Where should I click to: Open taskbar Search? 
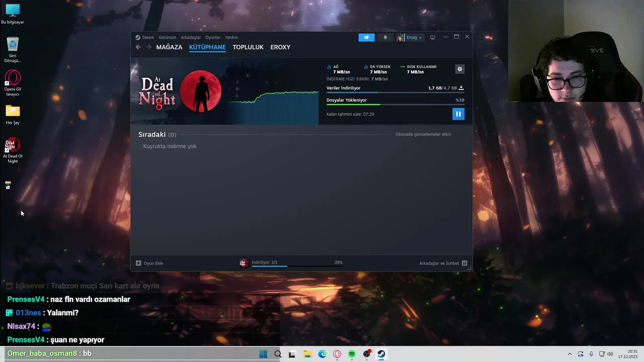click(x=278, y=354)
